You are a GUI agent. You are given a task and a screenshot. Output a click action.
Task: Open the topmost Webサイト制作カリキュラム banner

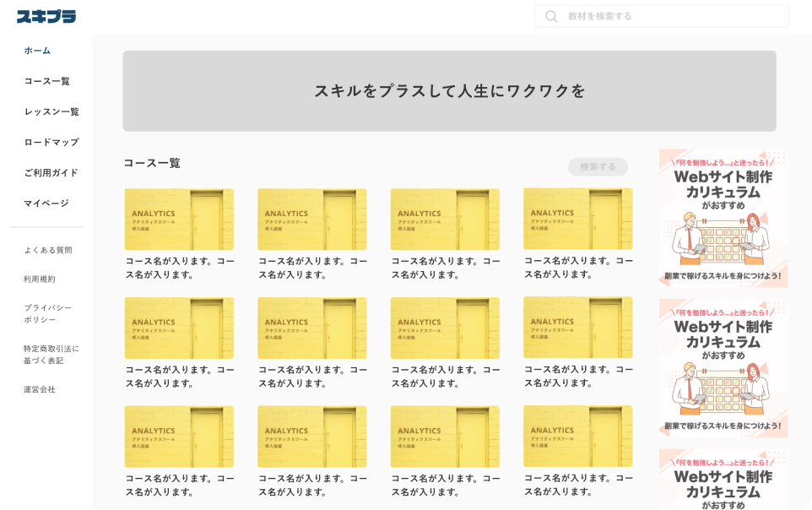723,218
